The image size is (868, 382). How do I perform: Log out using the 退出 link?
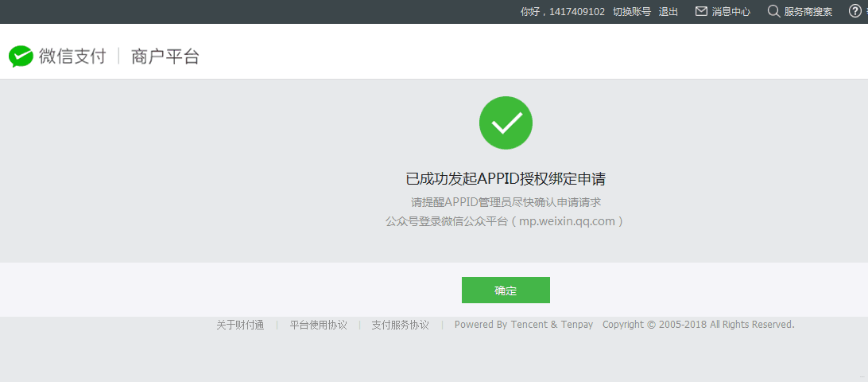[668, 12]
